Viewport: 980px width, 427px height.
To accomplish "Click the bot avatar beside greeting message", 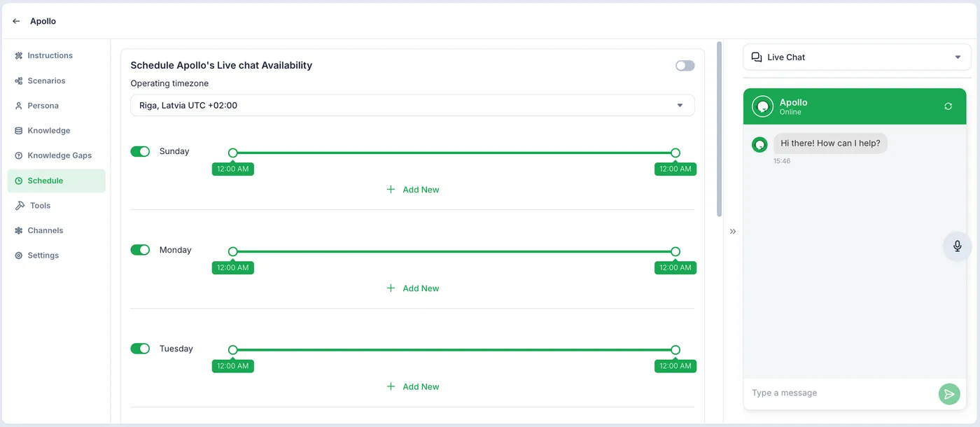I will pyautogui.click(x=759, y=144).
